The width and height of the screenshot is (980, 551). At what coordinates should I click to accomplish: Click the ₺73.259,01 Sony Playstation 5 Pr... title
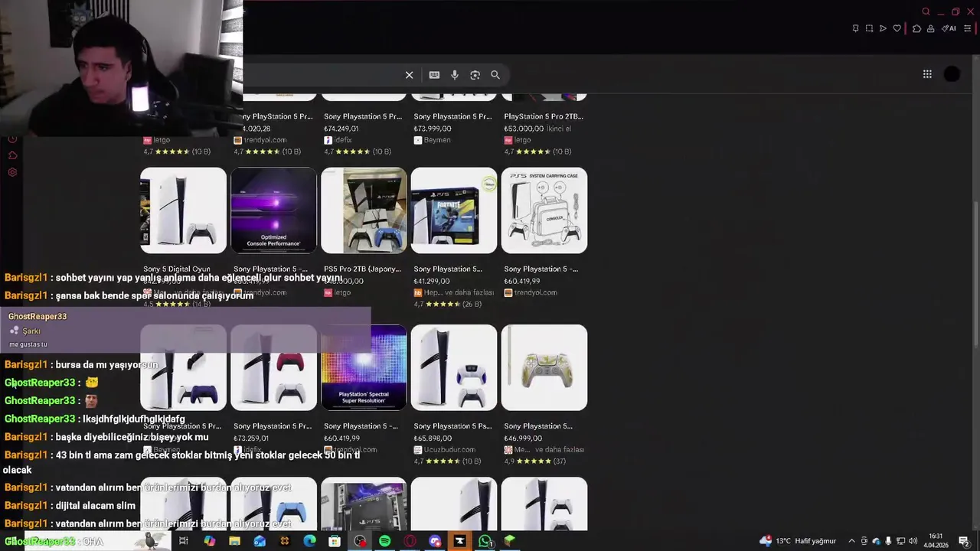coord(273,426)
